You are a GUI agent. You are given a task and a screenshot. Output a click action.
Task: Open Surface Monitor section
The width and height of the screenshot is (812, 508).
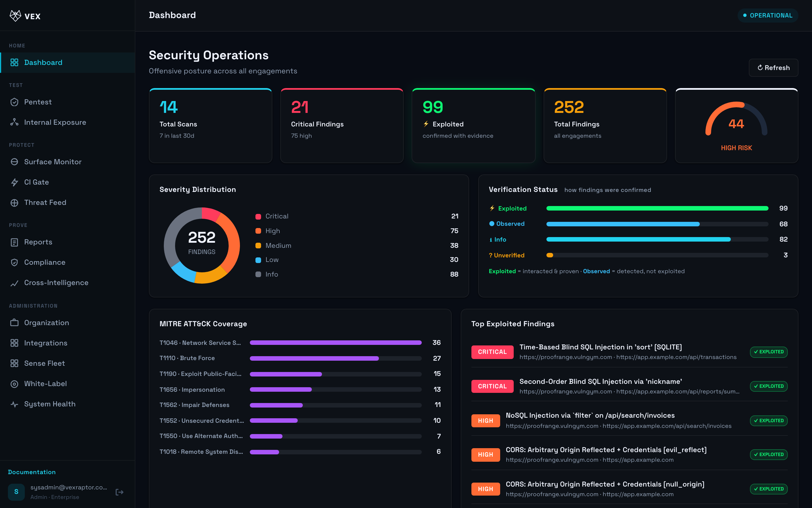point(67,162)
